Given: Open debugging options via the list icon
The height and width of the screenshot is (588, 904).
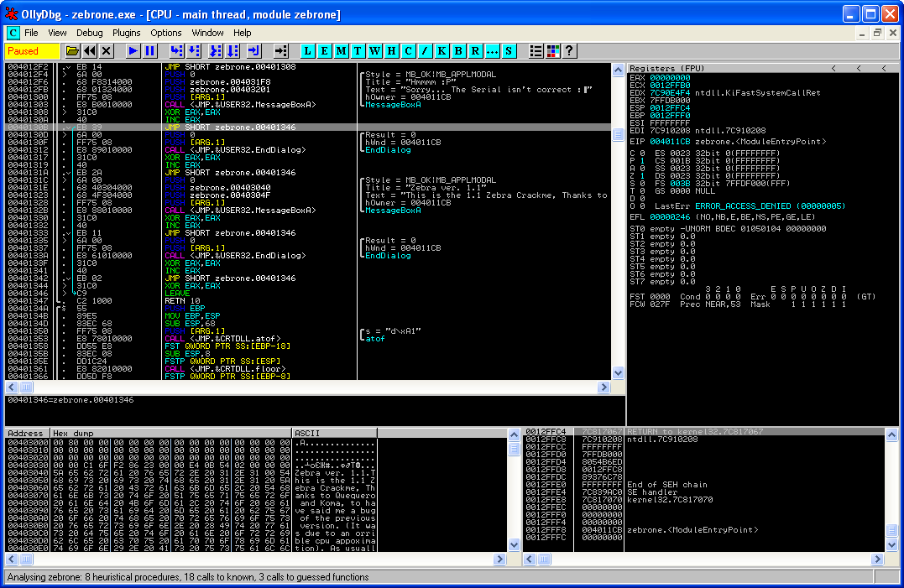Looking at the screenshot, I should tap(536, 50).
